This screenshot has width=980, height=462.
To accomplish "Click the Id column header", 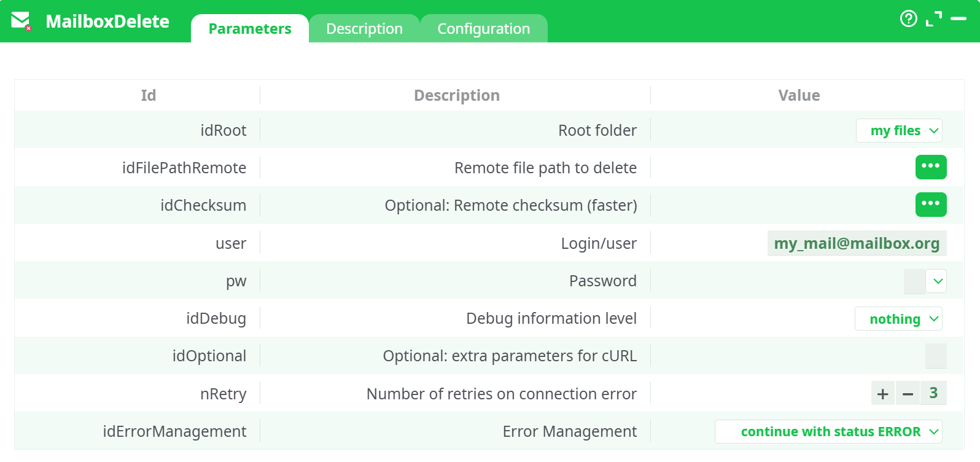I will 147,95.
